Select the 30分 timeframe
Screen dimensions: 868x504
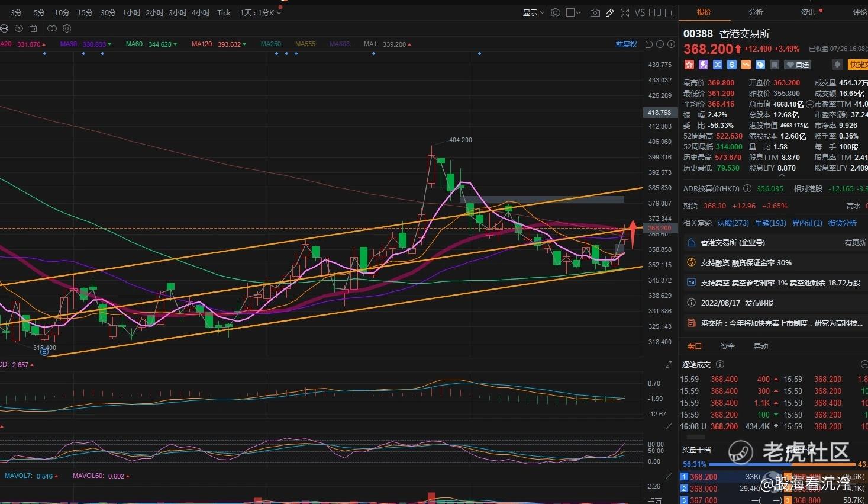point(108,12)
